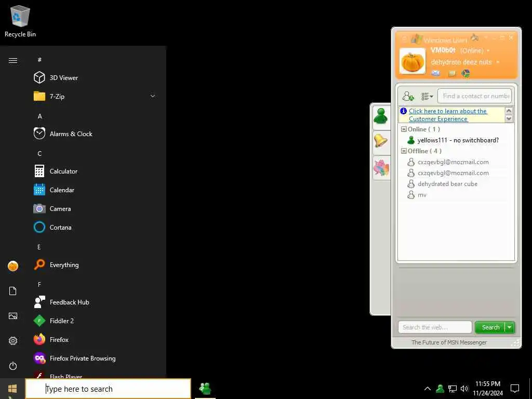Click the letter F section header
This screenshot has height=399, width=532.
pos(39,284)
